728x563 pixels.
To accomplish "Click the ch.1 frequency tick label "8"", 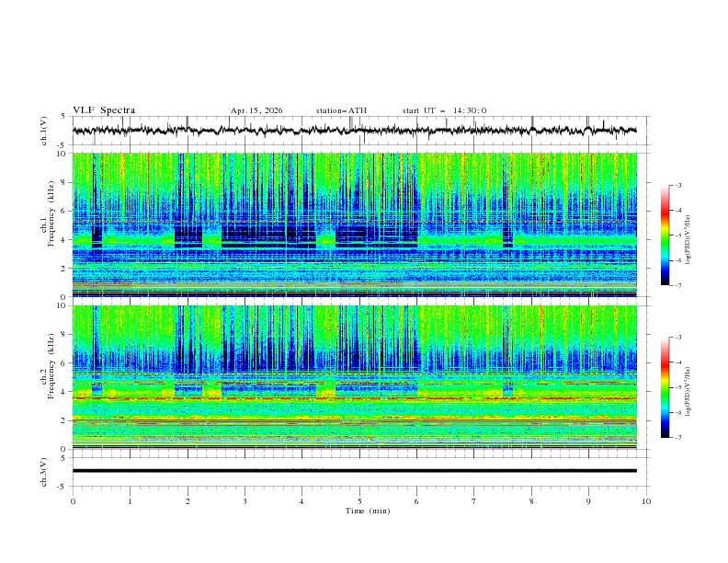I will pyautogui.click(x=63, y=182).
